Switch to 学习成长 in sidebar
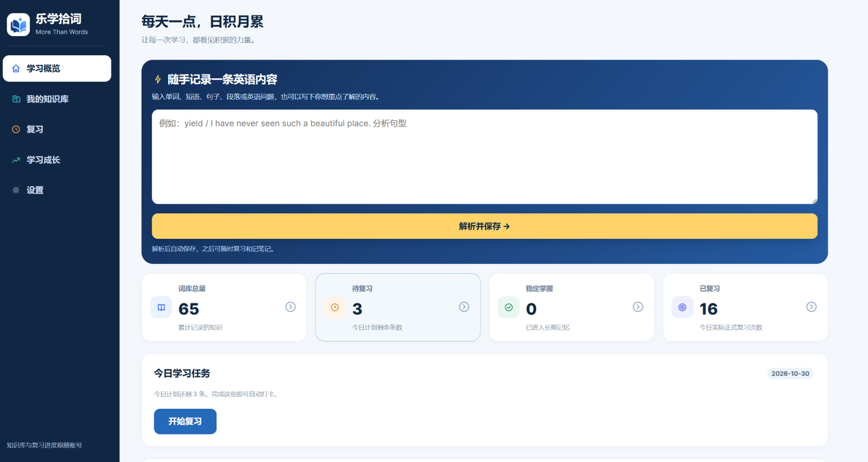Screen dimensions: 868x462 57,159
